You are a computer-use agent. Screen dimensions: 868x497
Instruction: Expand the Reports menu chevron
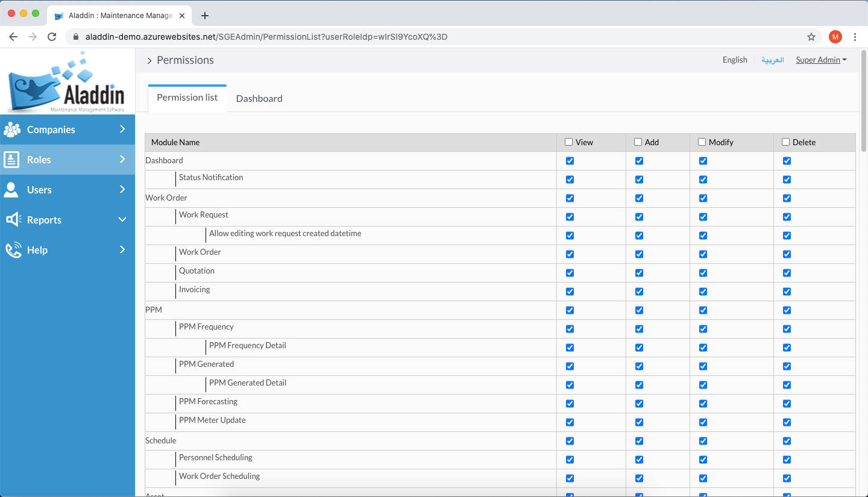coord(122,220)
